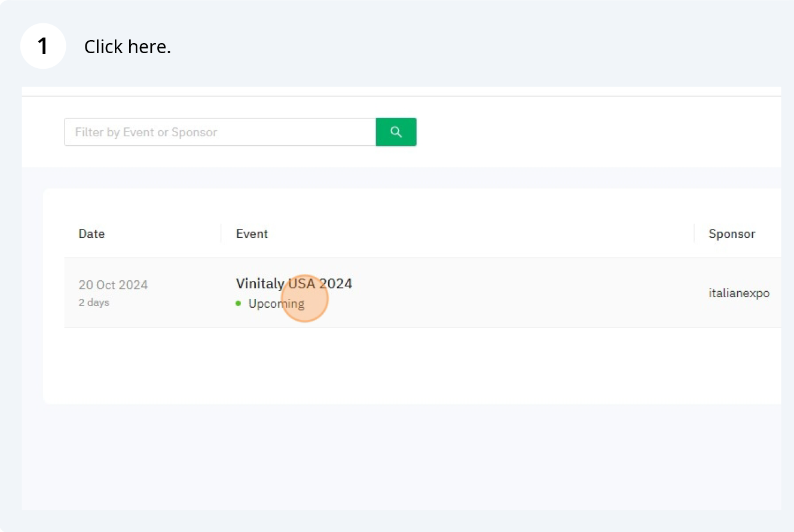The image size is (794, 532).
Task: Click the Sponsor column header
Action: coord(732,234)
